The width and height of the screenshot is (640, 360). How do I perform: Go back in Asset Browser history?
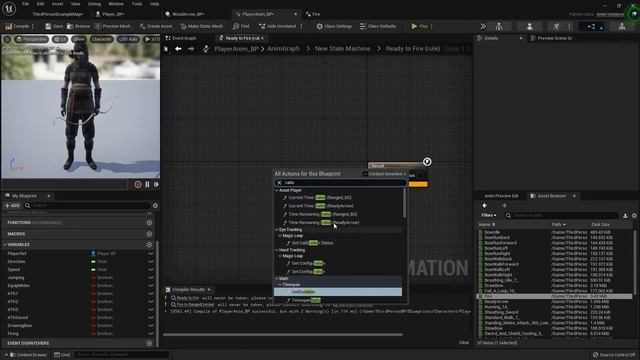point(484,206)
